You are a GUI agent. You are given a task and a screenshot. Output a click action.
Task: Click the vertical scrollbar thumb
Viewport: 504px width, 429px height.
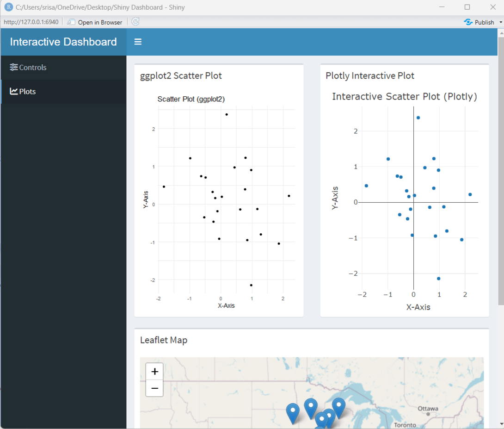(x=500, y=171)
